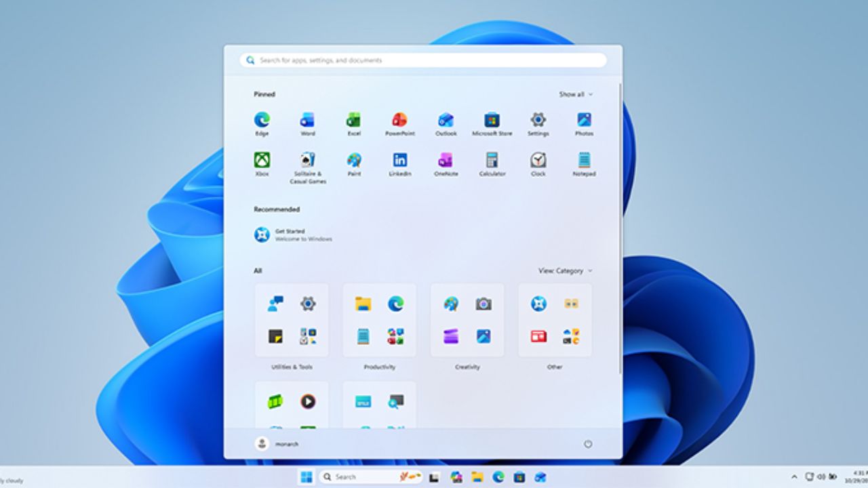868x488 pixels.
Task: Open Settings from the pinned section
Action: coord(538,121)
